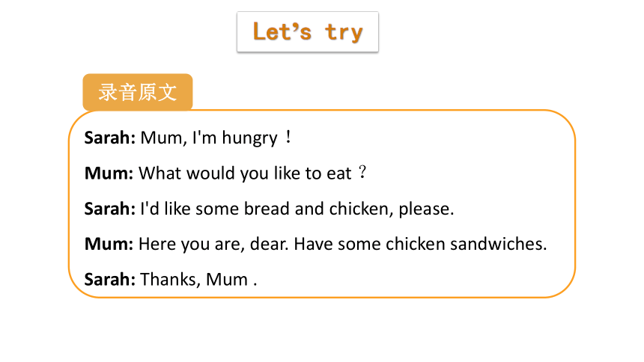Select the line "Mum, I'm hungry!"
The height and width of the screenshot is (362, 644).
(x=216, y=138)
